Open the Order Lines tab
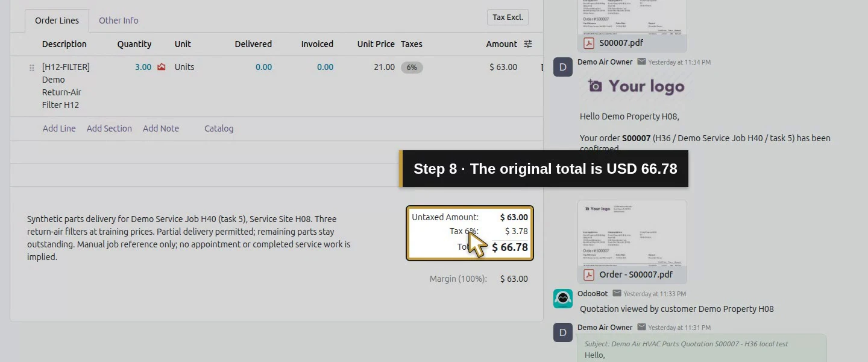Viewport: 868px width, 362px height. pyautogui.click(x=57, y=21)
